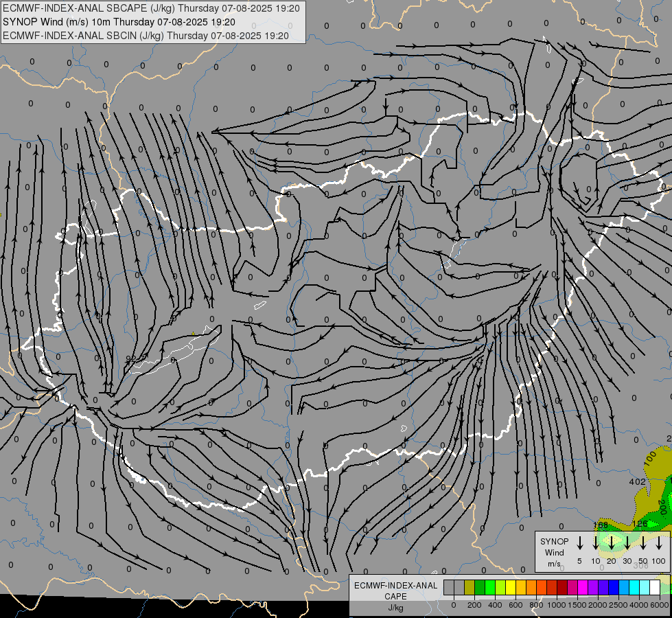Viewport: 672px width, 618px height.
Task: Select the dark green CAPE color swatch
Action: coord(480,588)
